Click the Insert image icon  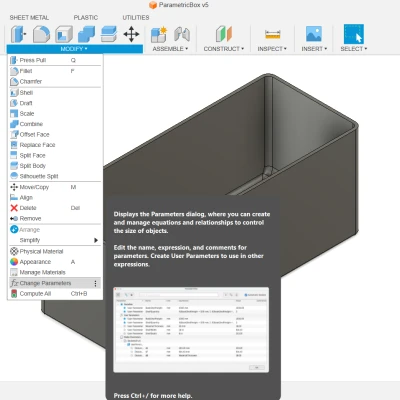point(314,34)
